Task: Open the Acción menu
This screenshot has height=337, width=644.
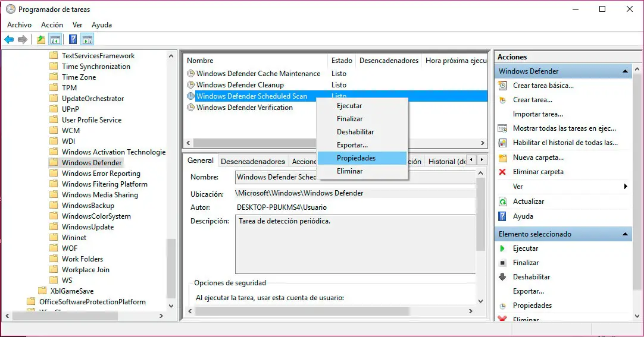Action: 52,25
